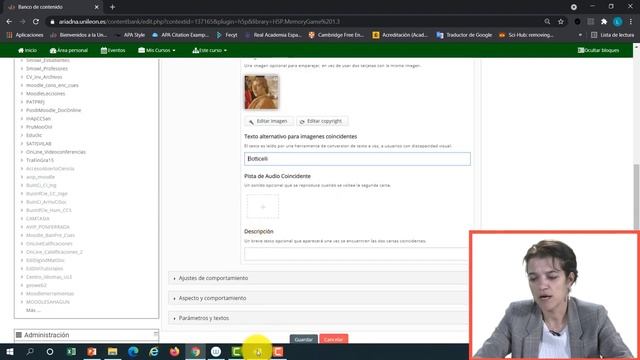Image resolution: width=640 pixels, height=360 pixels.
Task: Open SATISVILAB course in sidebar
Action: click(39, 144)
